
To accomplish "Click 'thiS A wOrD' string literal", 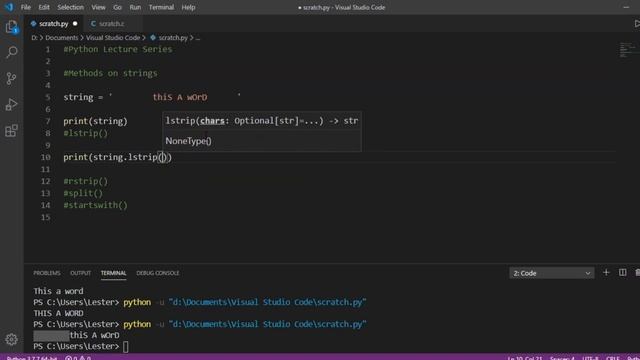I will tap(180, 97).
